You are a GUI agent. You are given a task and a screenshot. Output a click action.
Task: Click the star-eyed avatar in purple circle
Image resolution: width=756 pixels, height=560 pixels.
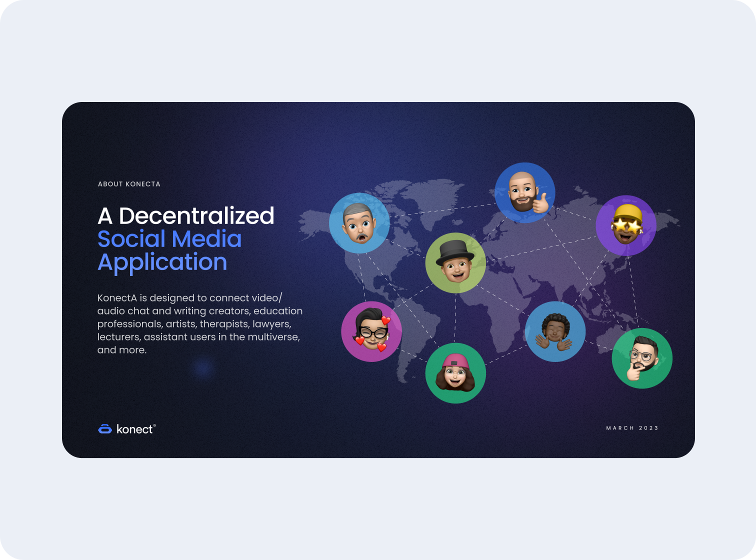626,225
